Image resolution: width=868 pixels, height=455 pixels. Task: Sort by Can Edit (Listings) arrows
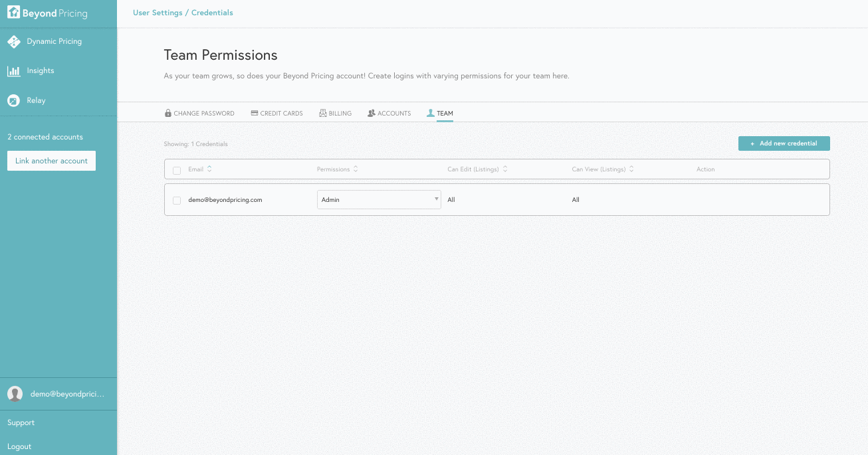[x=505, y=169]
